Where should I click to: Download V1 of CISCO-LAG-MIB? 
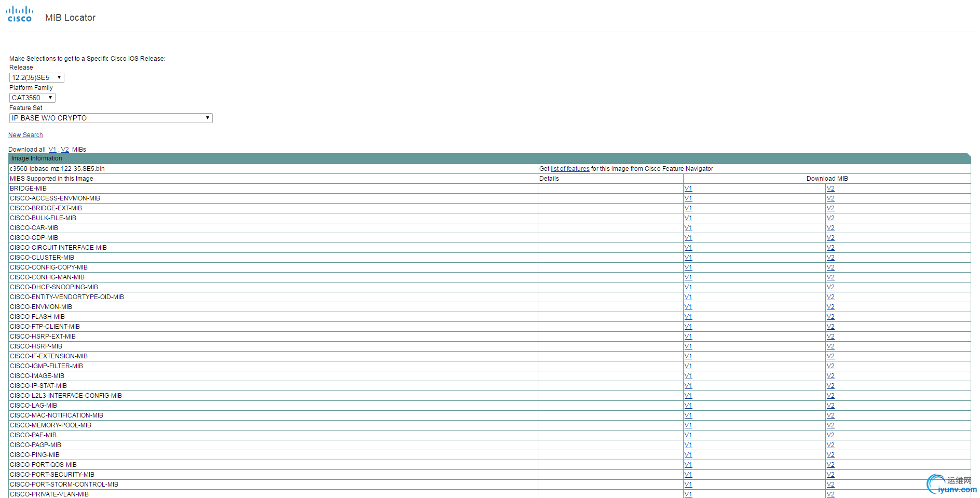688,406
